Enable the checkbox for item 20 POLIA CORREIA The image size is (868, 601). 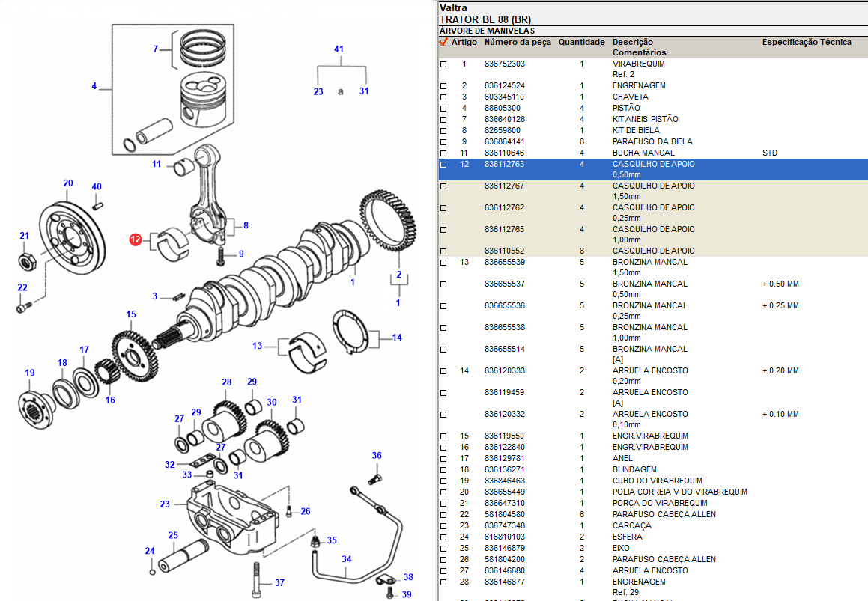point(443,492)
